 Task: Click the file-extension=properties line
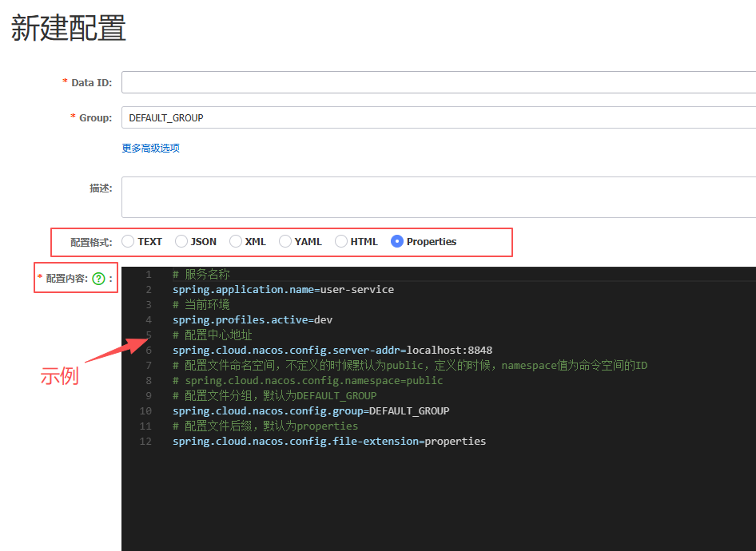pyautogui.click(x=328, y=441)
